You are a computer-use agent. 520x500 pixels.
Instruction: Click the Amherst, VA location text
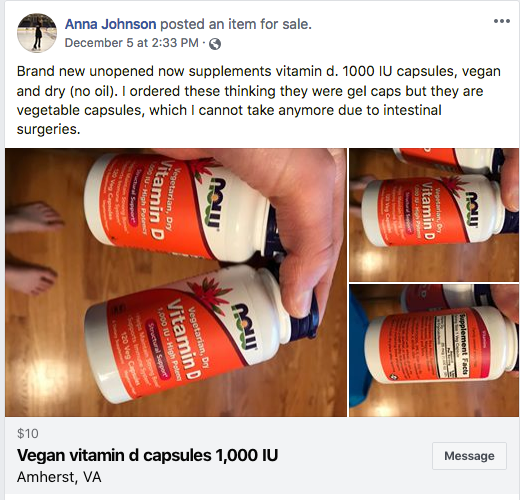coord(59,477)
